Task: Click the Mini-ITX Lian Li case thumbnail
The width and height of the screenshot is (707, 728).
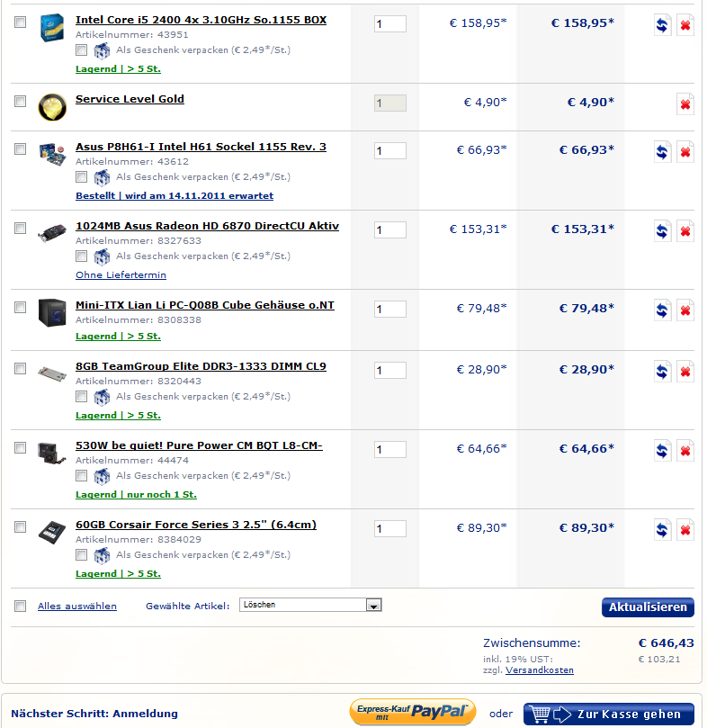Action: click(x=52, y=312)
